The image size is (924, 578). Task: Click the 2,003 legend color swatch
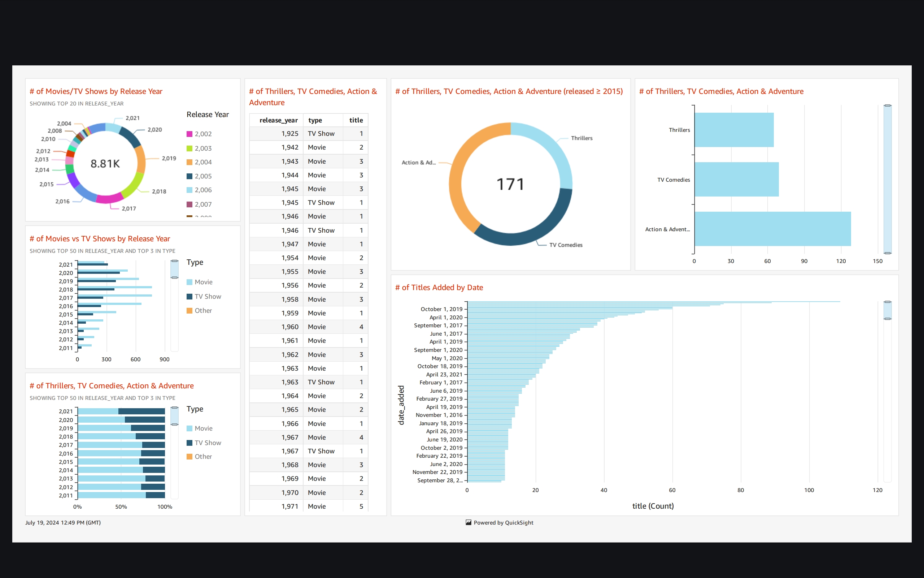click(189, 148)
